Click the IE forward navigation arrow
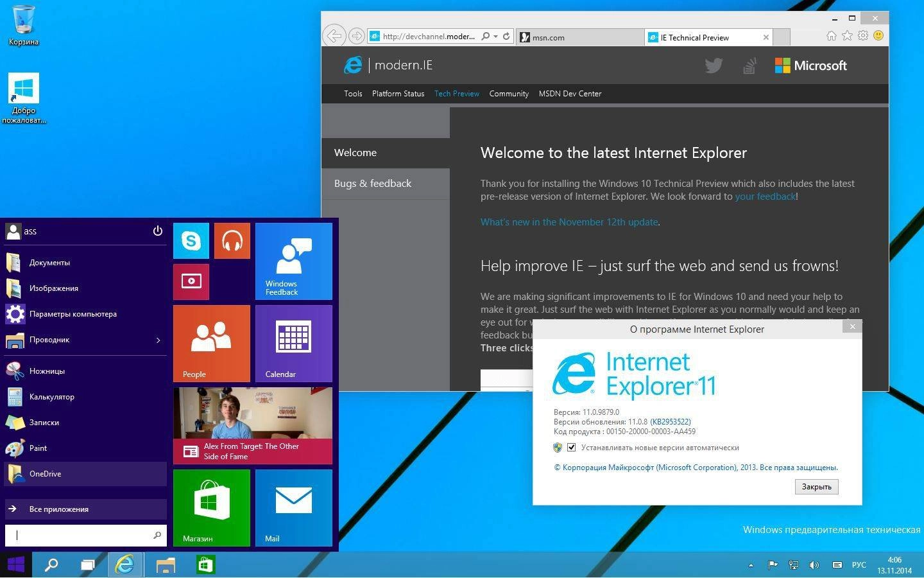Screen dimensions: 924x578 point(357,36)
